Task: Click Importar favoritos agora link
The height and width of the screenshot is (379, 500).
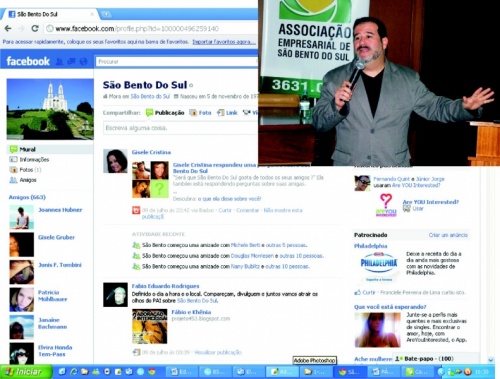Action: [x=224, y=42]
